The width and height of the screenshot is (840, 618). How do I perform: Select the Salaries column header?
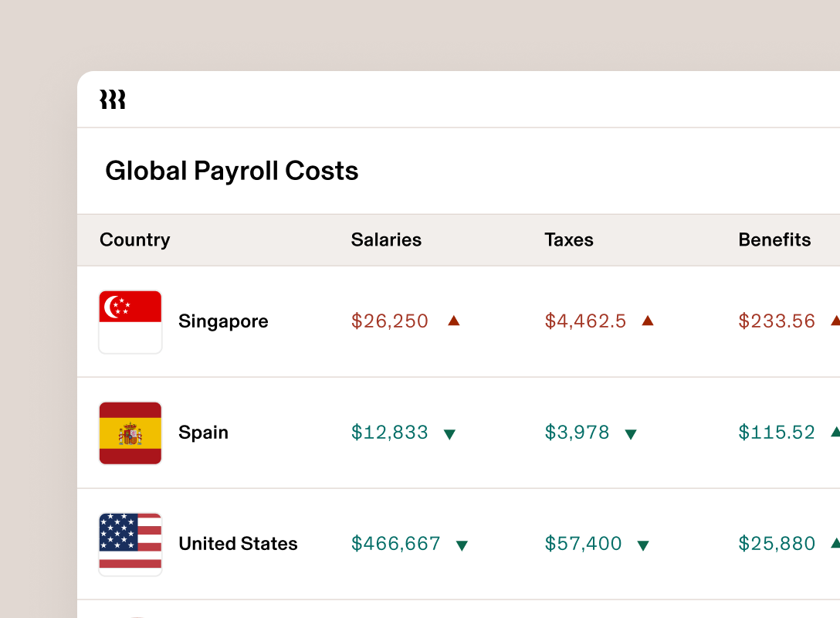(386, 239)
